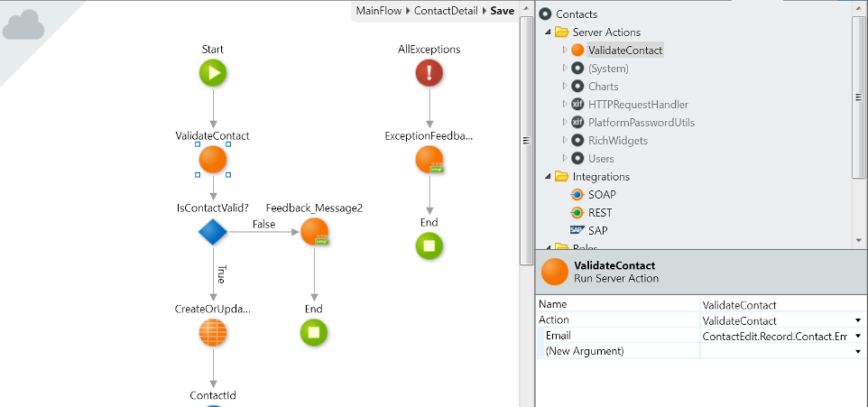Viewport: 868px width, 407px height.
Task: Collapse the Integrations folder
Action: [x=549, y=177]
